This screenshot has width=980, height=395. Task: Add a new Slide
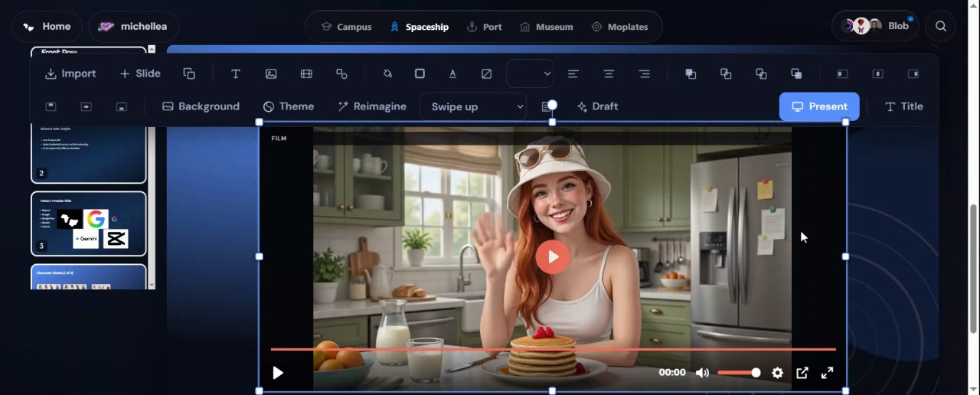[140, 73]
